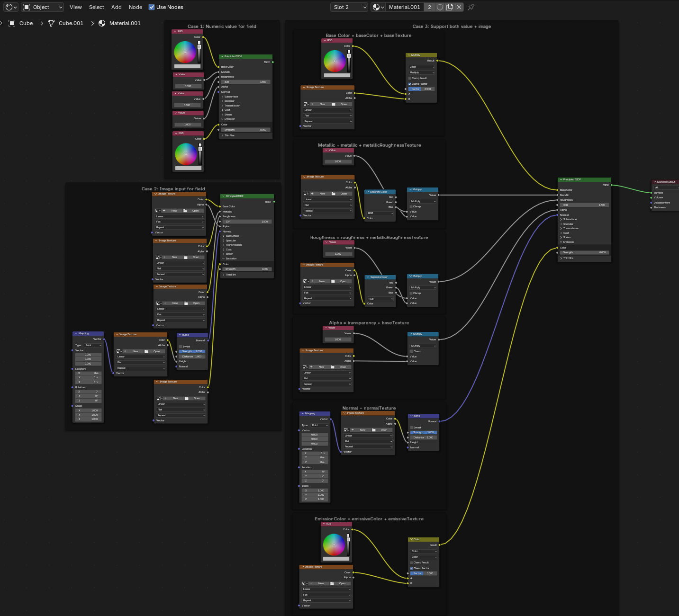679x616 pixels.
Task: Open the Slot 2 material slot dropdown
Action: (349, 7)
